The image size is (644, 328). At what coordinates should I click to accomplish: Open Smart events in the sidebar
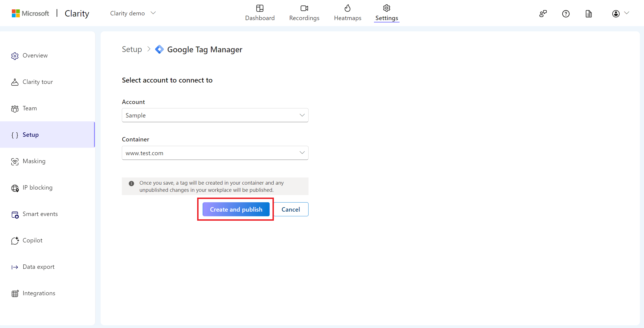click(x=47, y=214)
